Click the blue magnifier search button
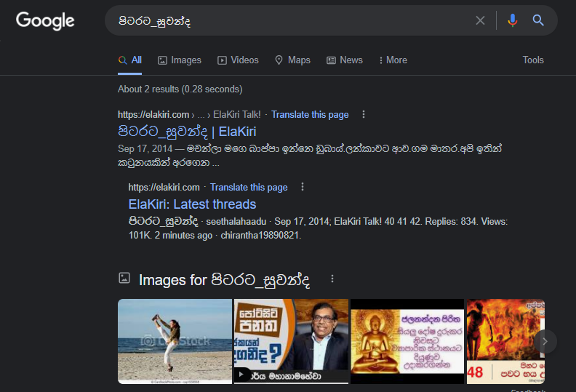 click(x=538, y=20)
